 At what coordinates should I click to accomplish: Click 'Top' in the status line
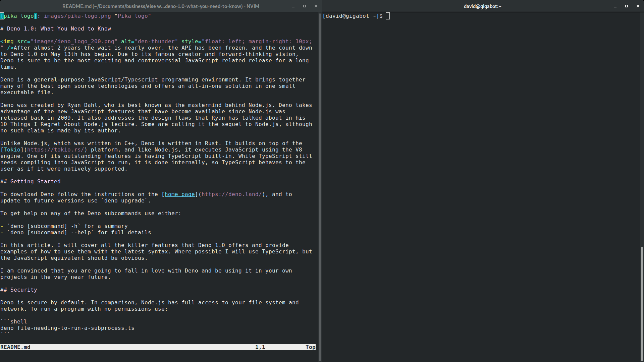(311, 347)
